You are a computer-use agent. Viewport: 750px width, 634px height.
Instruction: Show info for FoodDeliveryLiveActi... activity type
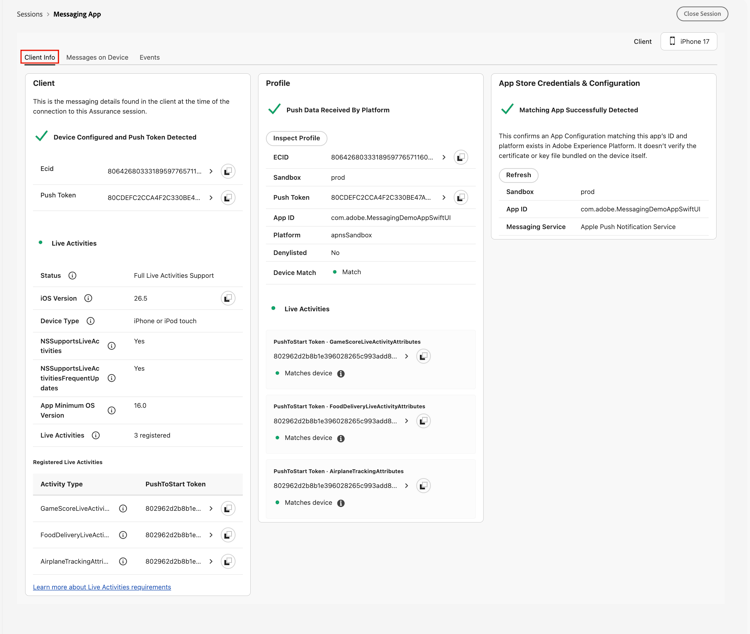[x=123, y=535]
